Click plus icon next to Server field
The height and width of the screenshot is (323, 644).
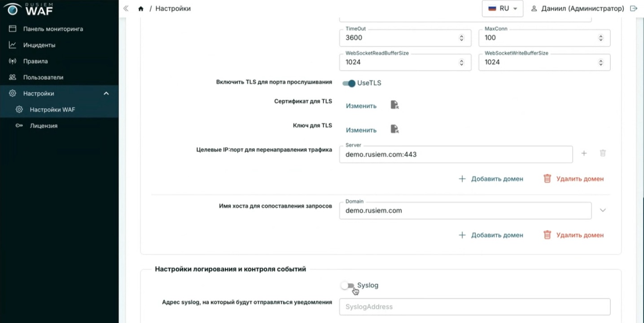pos(584,153)
